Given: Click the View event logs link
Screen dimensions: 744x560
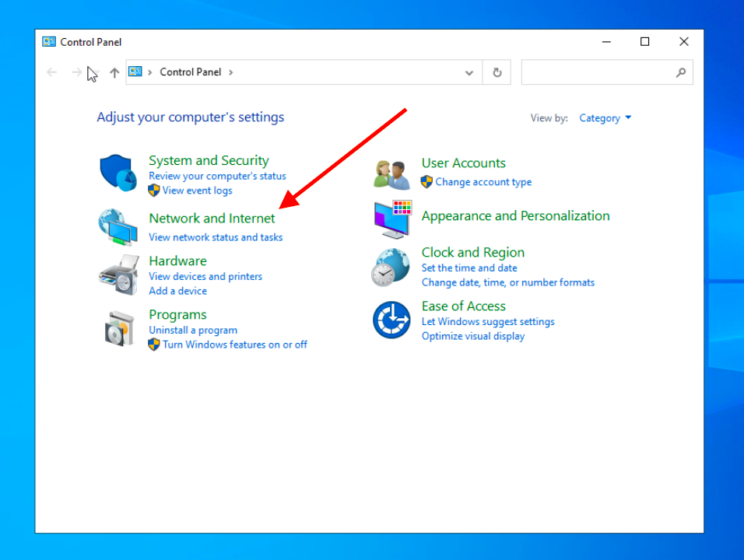Looking at the screenshot, I should (x=198, y=191).
